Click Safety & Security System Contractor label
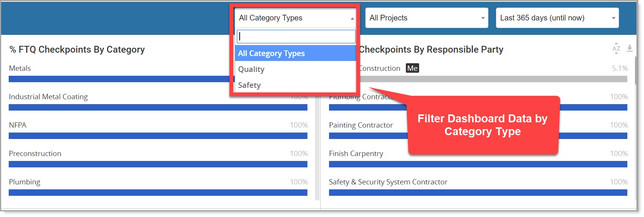This screenshot has height=217, width=644. click(388, 182)
